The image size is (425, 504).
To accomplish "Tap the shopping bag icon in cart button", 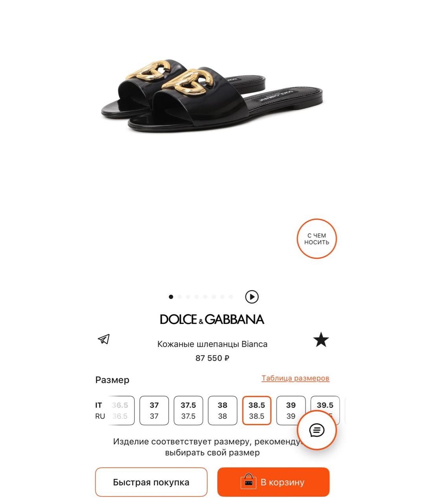I will point(248,482).
